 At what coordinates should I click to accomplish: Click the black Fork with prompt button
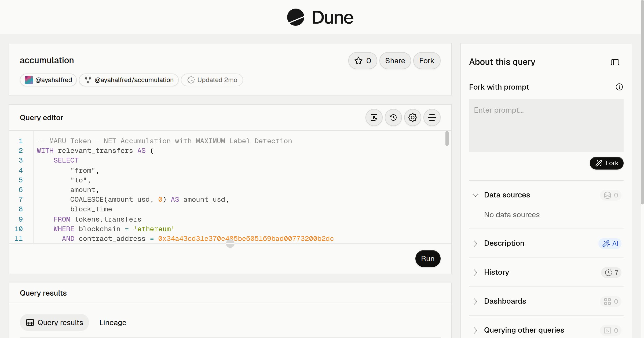606,163
